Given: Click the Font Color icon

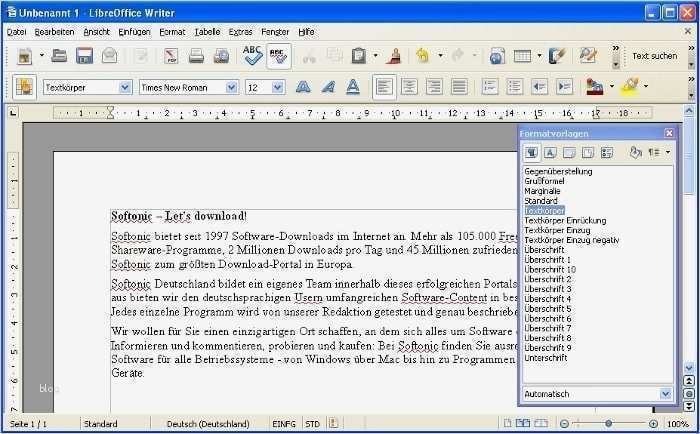Looking at the screenshot, I should coord(595,87).
